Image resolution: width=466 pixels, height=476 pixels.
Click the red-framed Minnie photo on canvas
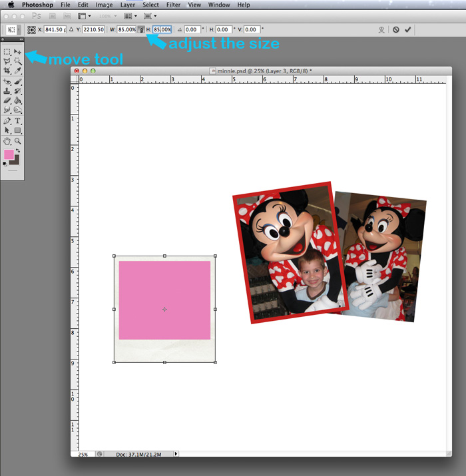[x=290, y=253]
